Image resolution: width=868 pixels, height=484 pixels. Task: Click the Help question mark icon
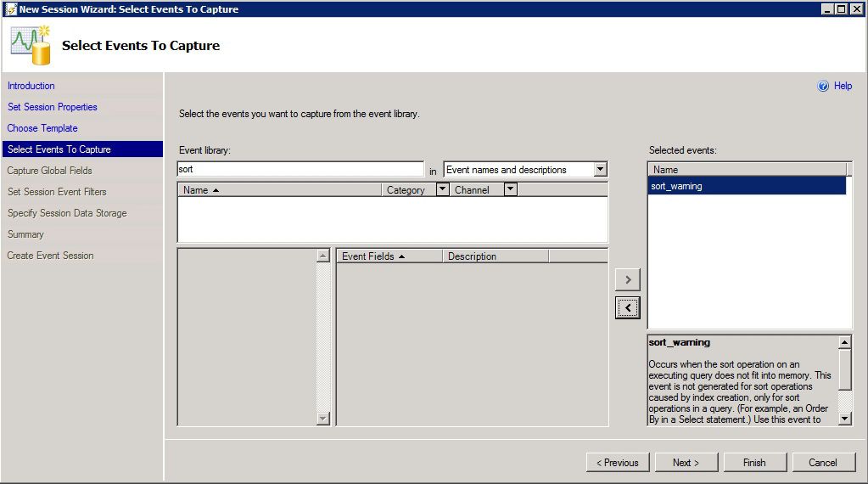click(x=823, y=86)
